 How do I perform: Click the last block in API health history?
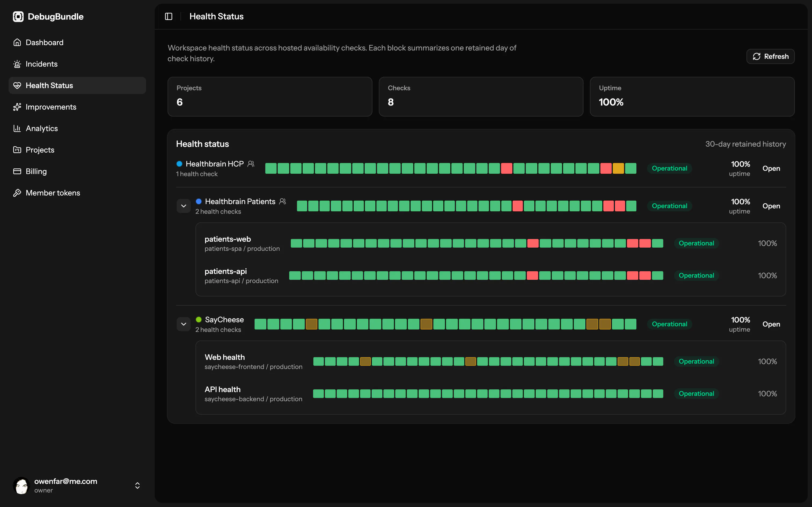658,393
